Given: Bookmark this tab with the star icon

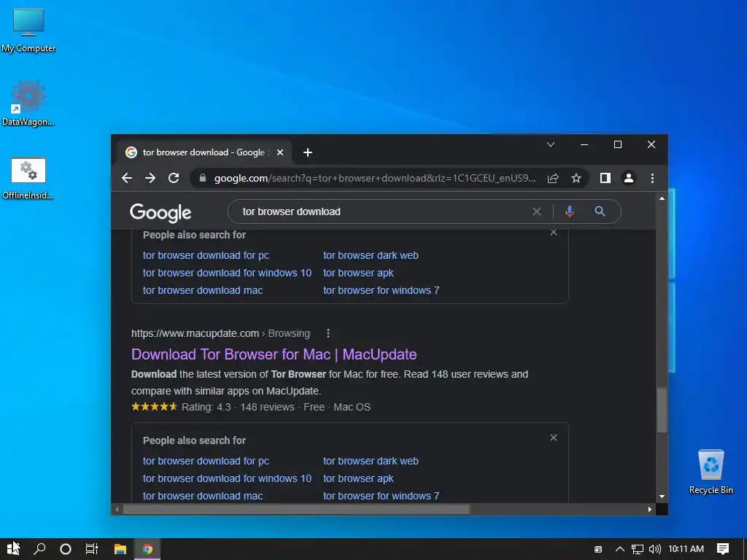Looking at the screenshot, I should coord(576,178).
